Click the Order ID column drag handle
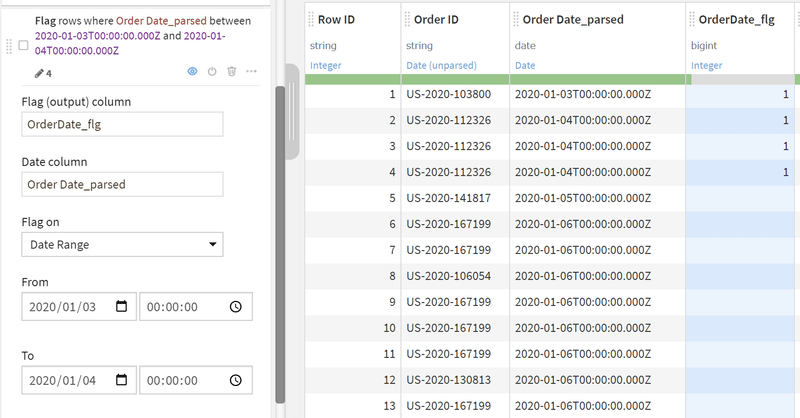Screen dimensions: 800x418 click(407, 19)
